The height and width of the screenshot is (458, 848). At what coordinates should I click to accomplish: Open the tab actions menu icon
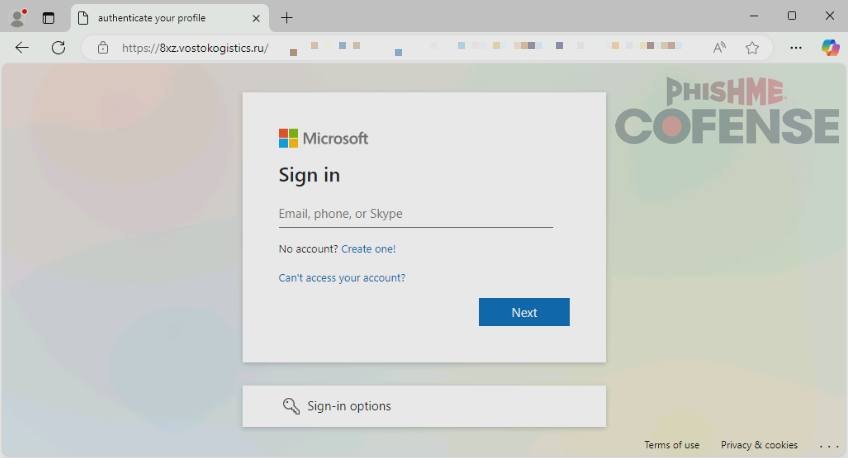click(x=48, y=17)
